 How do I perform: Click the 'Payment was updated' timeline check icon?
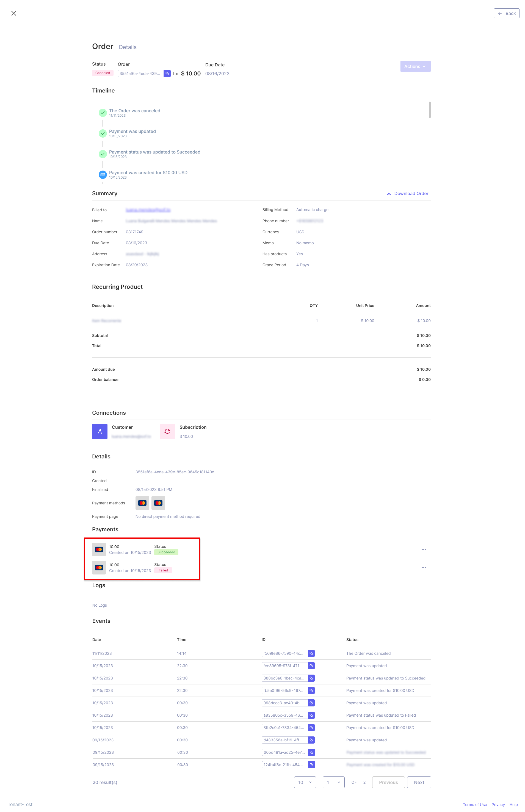[x=103, y=133]
